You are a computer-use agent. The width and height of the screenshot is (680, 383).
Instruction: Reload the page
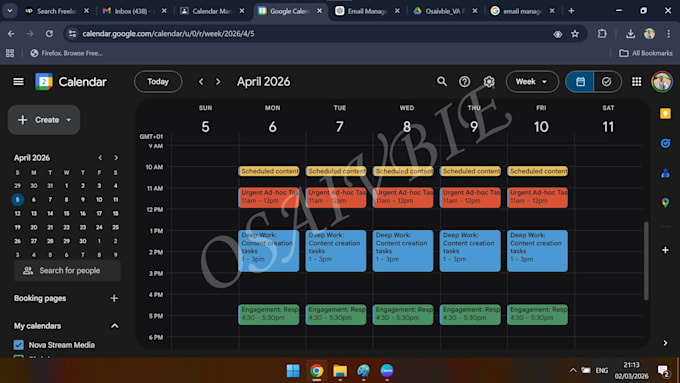coord(49,34)
